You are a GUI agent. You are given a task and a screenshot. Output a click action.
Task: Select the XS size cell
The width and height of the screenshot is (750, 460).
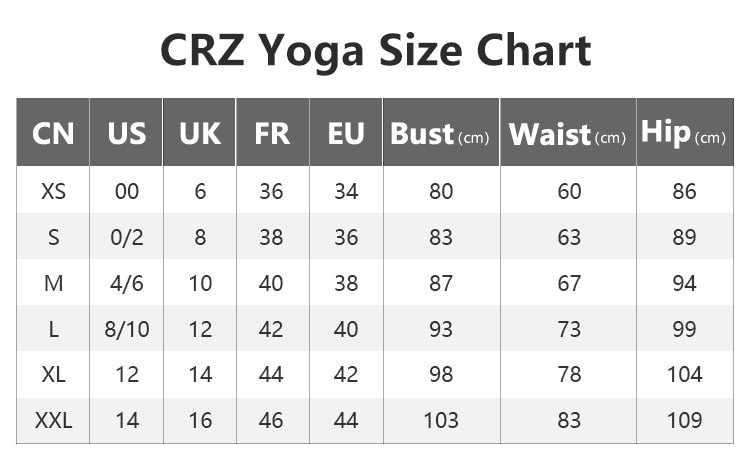coord(53,191)
